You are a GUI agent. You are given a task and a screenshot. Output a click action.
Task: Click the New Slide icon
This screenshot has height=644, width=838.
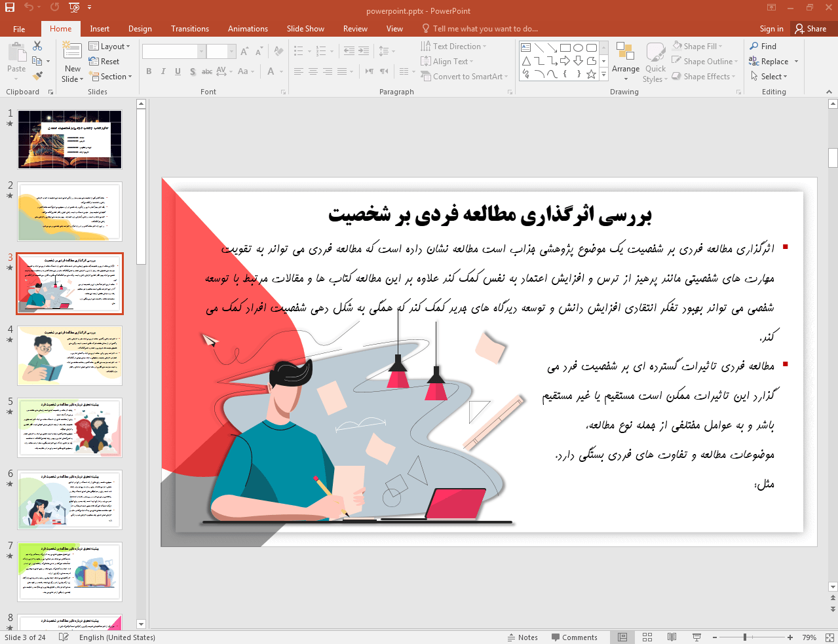point(73,51)
